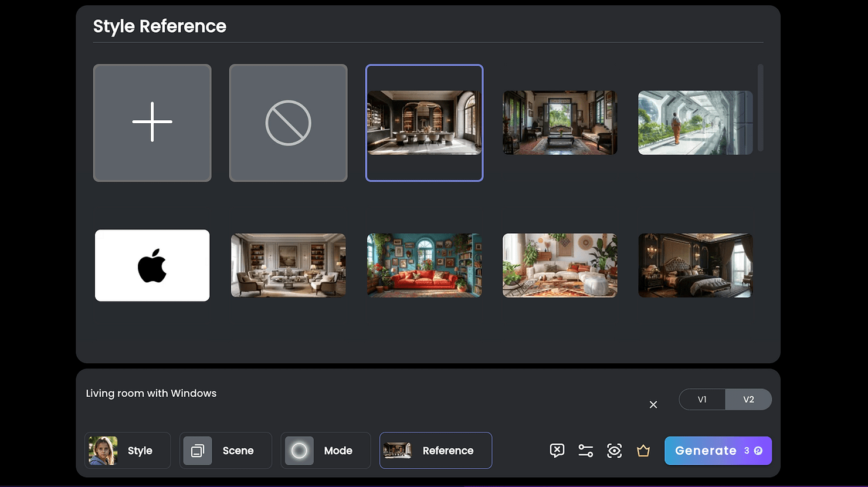Clear the prompt with the X icon
Image resolution: width=868 pixels, height=487 pixels.
pyautogui.click(x=653, y=405)
